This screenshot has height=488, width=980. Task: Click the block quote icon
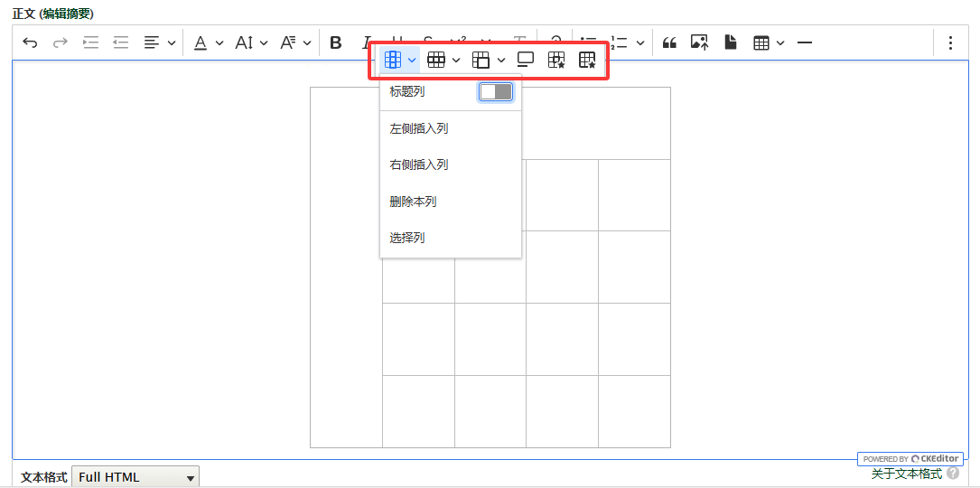[669, 42]
